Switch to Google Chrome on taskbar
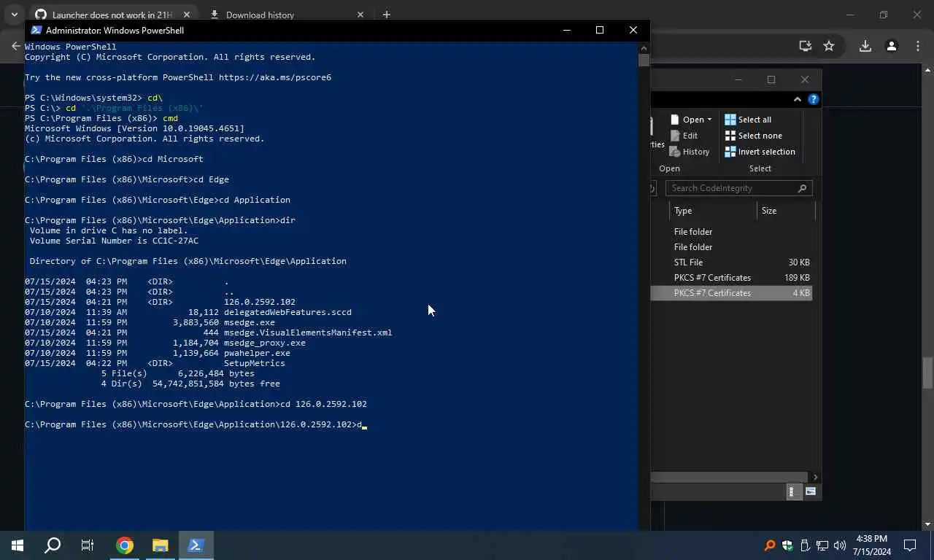This screenshot has width=934, height=560. [125, 545]
